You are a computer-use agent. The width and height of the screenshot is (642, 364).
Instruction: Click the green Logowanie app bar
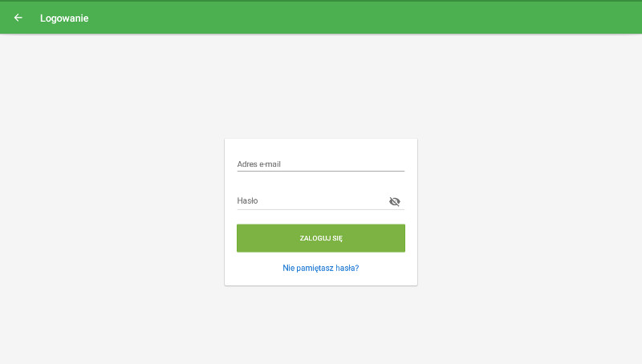pyautogui.click(x=321, y=18)
